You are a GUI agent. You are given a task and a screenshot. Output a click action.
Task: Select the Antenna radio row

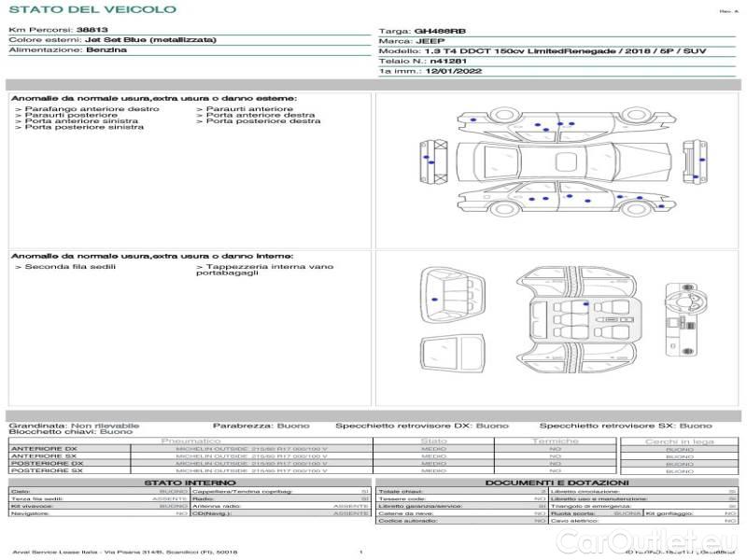point(281,506)
